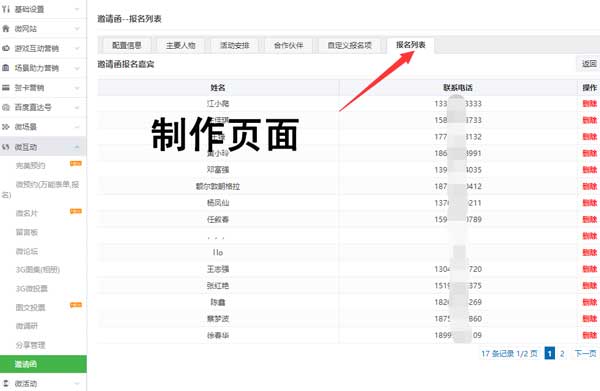
Task: Expand the 场景助力营销 menu arrow
Action: click(x=77, y=68)
